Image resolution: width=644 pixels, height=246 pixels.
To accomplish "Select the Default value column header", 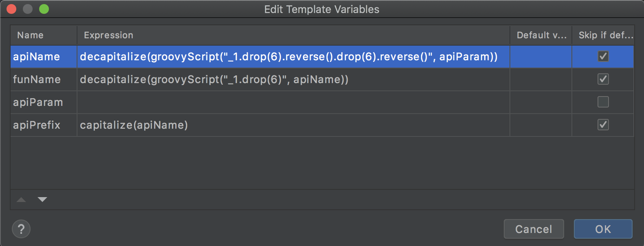I will pyautogui.click(x=541, y=35).
